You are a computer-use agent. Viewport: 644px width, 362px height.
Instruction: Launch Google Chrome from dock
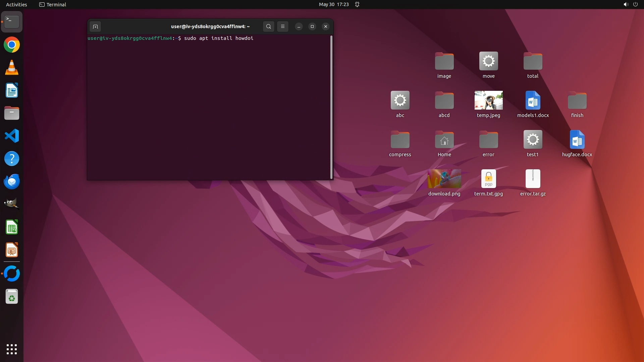point(12,45)
